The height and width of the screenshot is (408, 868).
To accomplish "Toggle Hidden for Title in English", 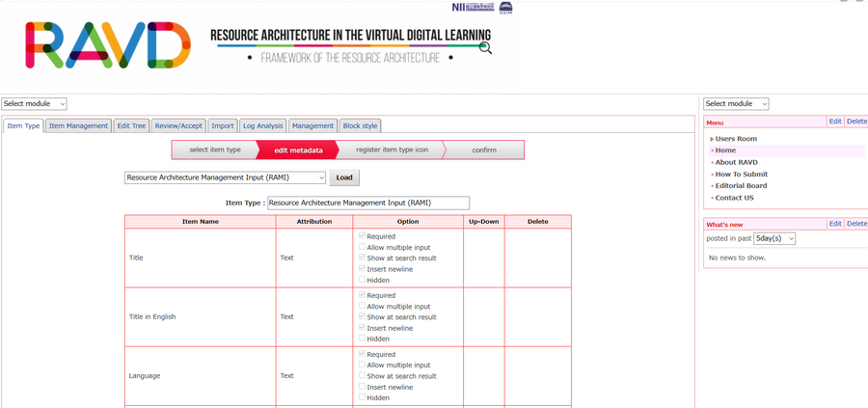I will point(362,339).
